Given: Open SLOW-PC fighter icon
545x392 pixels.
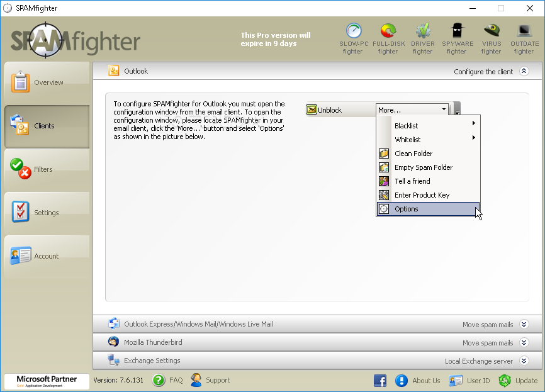Looking at the screenshot, I should 354,31.
